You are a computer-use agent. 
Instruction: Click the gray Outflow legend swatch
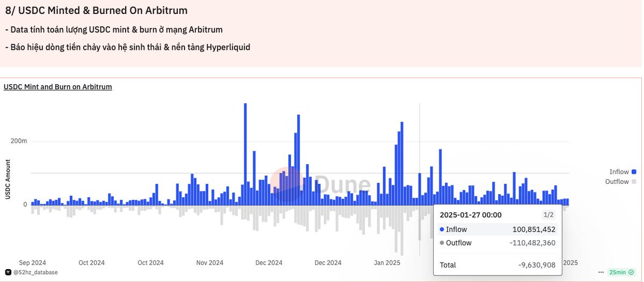pyautogui.click(x=634, y=182)
